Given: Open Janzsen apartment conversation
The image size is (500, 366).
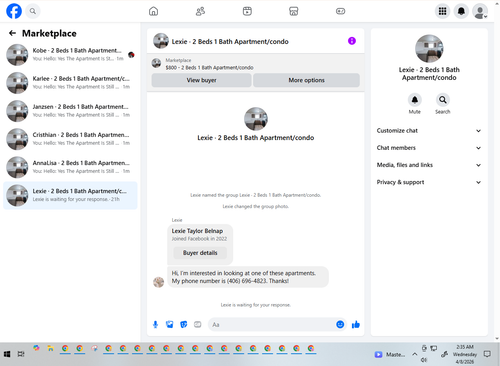Looking at the screenshot, I should pyautogui.click(x=70, y=111).
